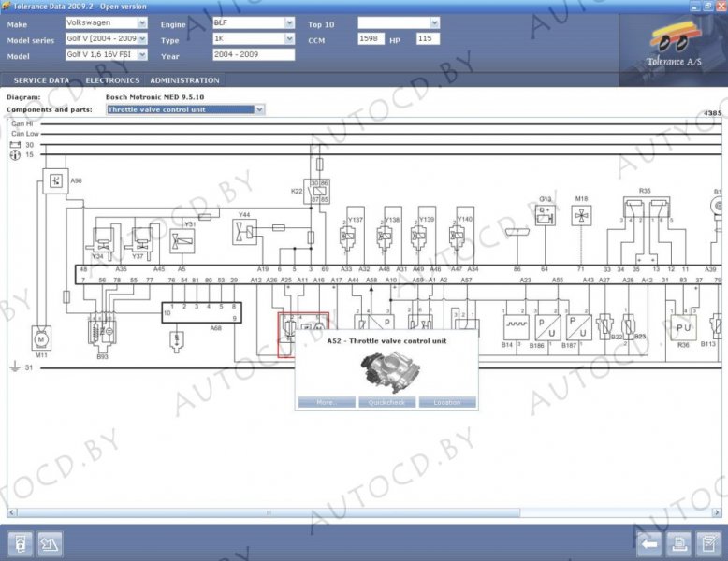Viewport: 728px width, 561px height.
Task: Click the Y138 injector symbol
Action: click(x=384, y=237)
